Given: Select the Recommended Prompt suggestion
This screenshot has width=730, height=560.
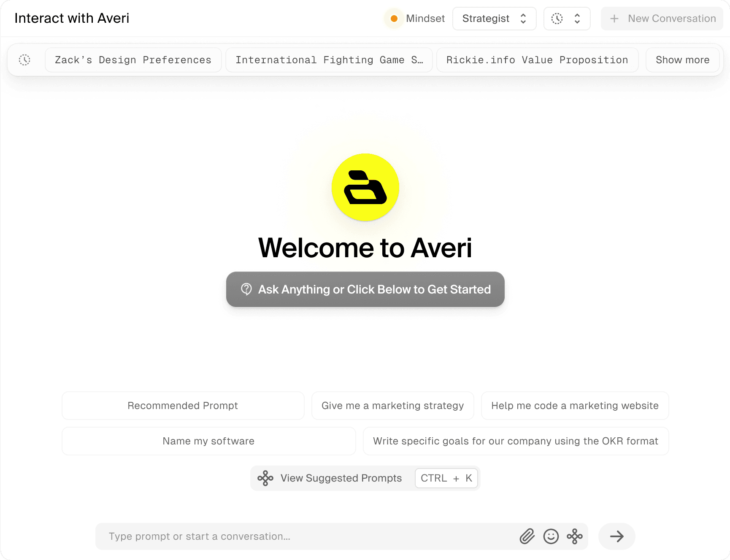Looking at the screenshot, I should tap(183, 406).
